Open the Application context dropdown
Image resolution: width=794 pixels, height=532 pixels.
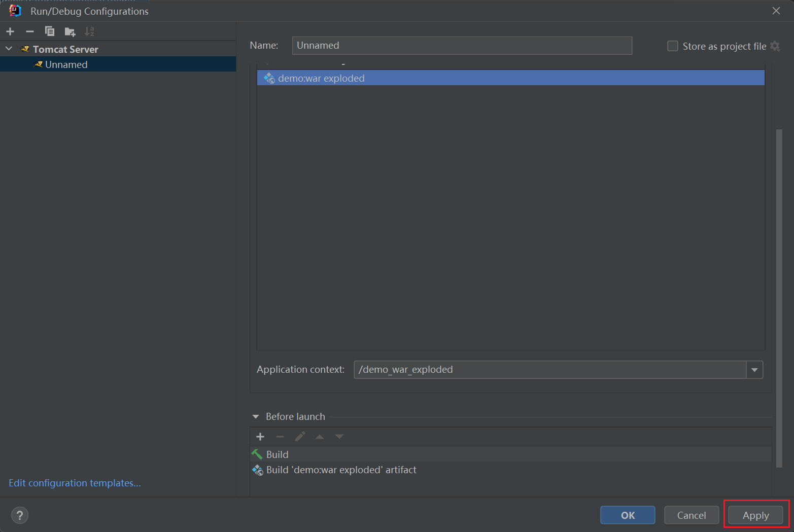[754, 370]
